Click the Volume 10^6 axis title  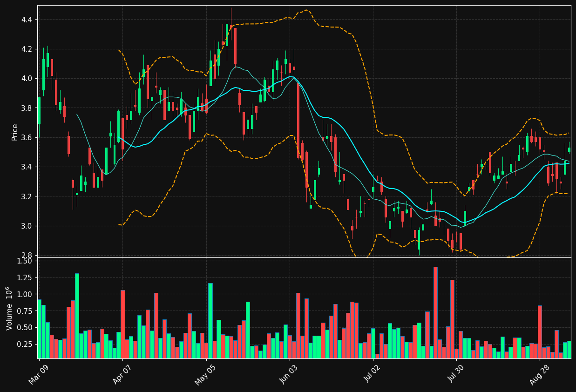(x=9, y=308)
